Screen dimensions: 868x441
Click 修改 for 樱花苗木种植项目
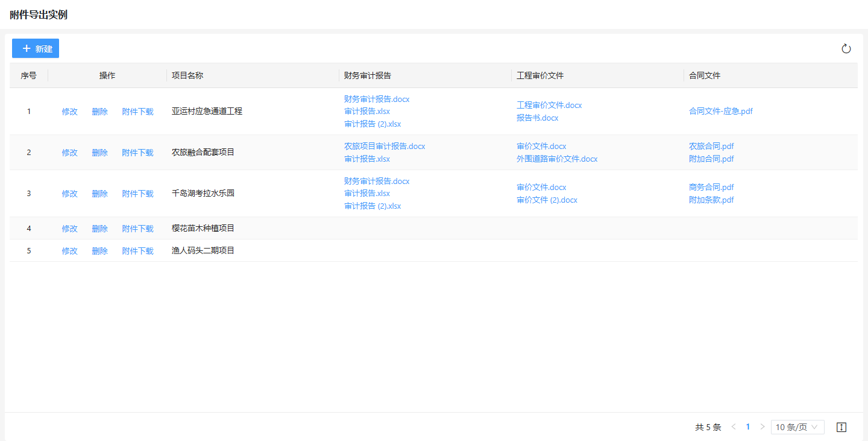coord(69,229)
